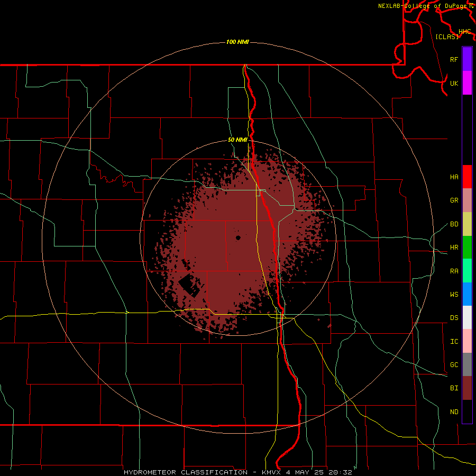Click the radar site dot at center
476x476 pixels.
pos(238,237)
